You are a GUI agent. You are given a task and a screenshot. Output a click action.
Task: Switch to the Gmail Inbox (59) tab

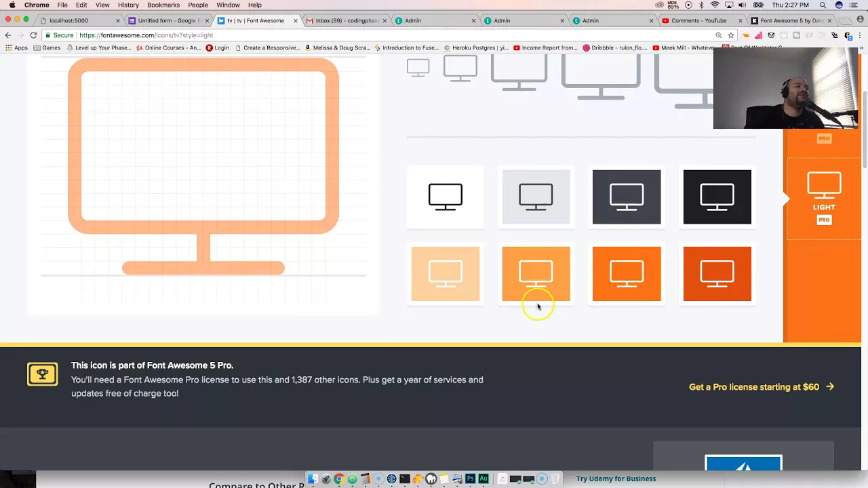tap(345, 20)
